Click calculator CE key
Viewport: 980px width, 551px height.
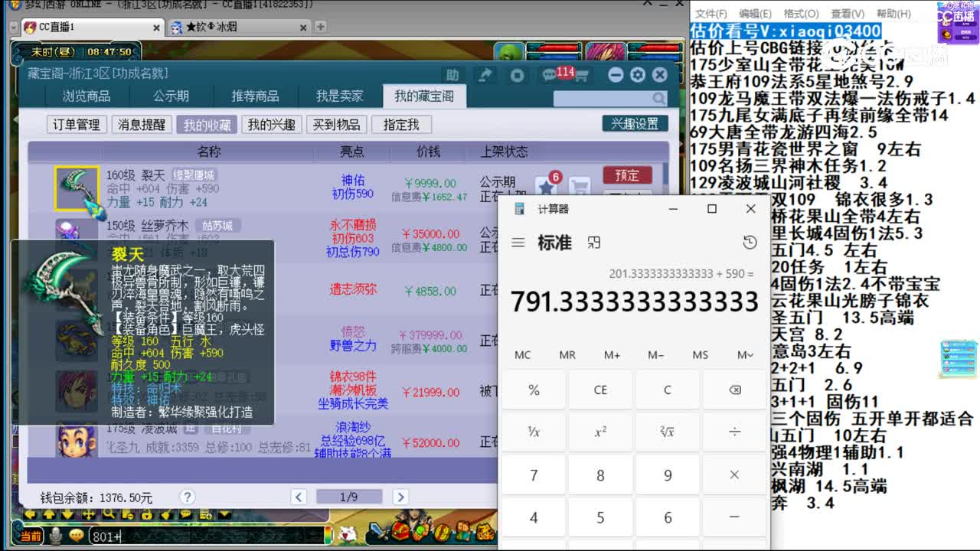(x=600, y=390)
